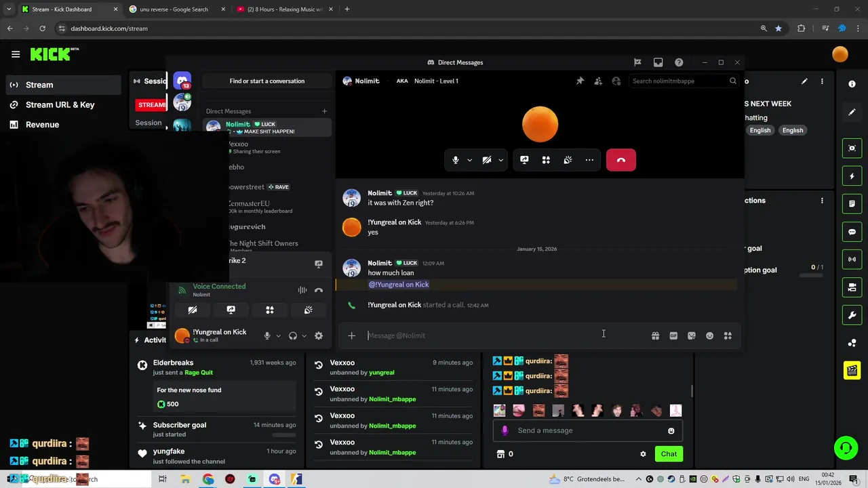This screenshot has height=488, width=868.
Task: Share your screen in the call
Action: [524, 160]
